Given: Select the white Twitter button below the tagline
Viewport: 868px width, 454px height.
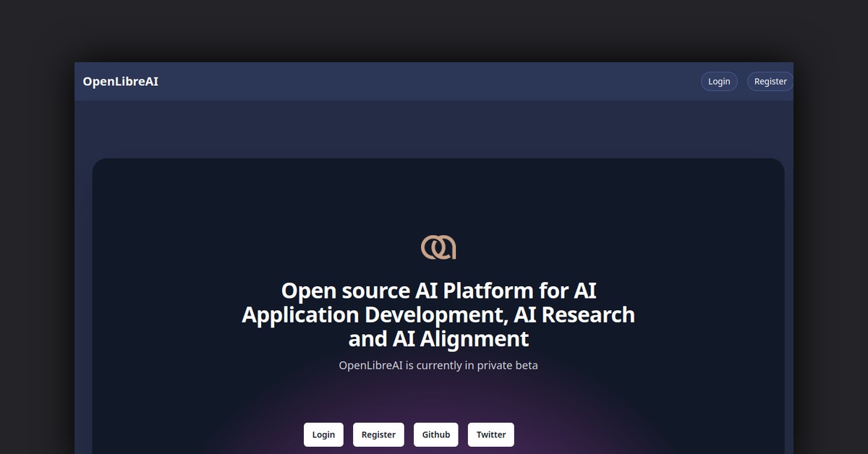Looking at the screenshot, I should pyautogui.click(x=490, y=434).
